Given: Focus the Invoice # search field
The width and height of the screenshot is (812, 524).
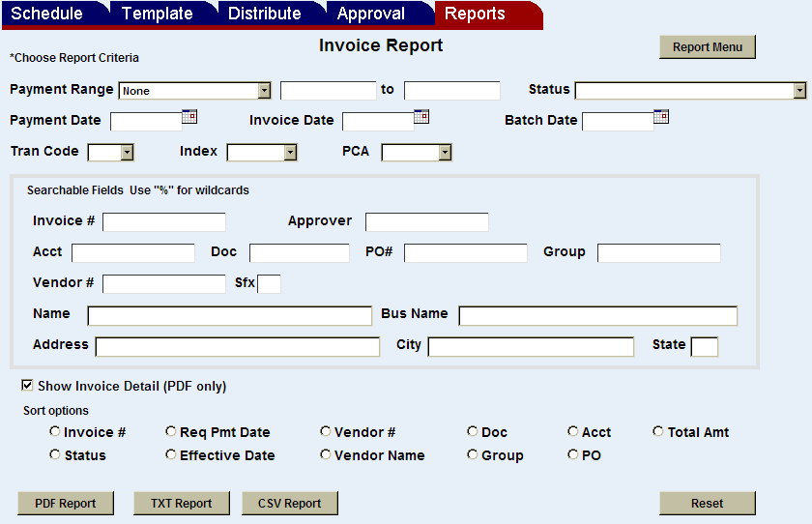Looking at the screenshot, I should [x=164, y=222].
